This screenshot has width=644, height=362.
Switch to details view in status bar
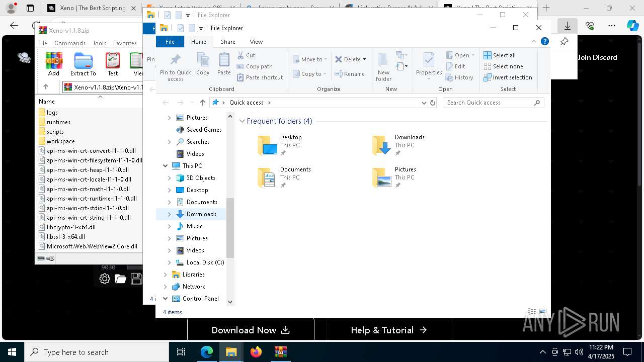tap(532, 312)
